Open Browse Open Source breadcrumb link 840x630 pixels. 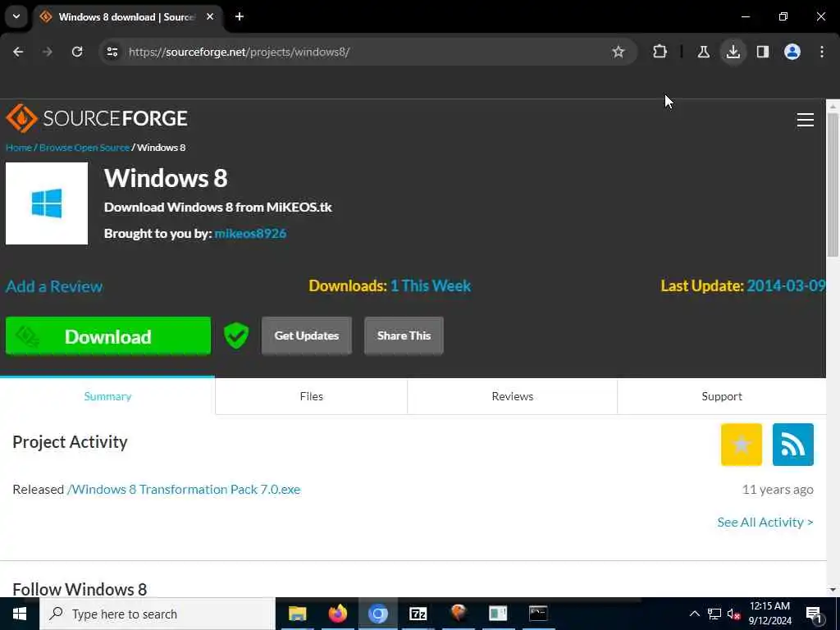(84, 148)
